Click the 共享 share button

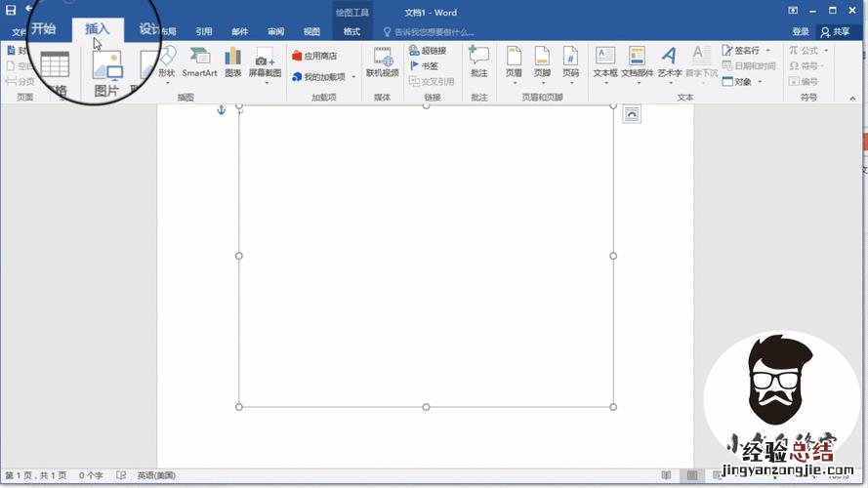pyautogui.click(x=835, y=32)
